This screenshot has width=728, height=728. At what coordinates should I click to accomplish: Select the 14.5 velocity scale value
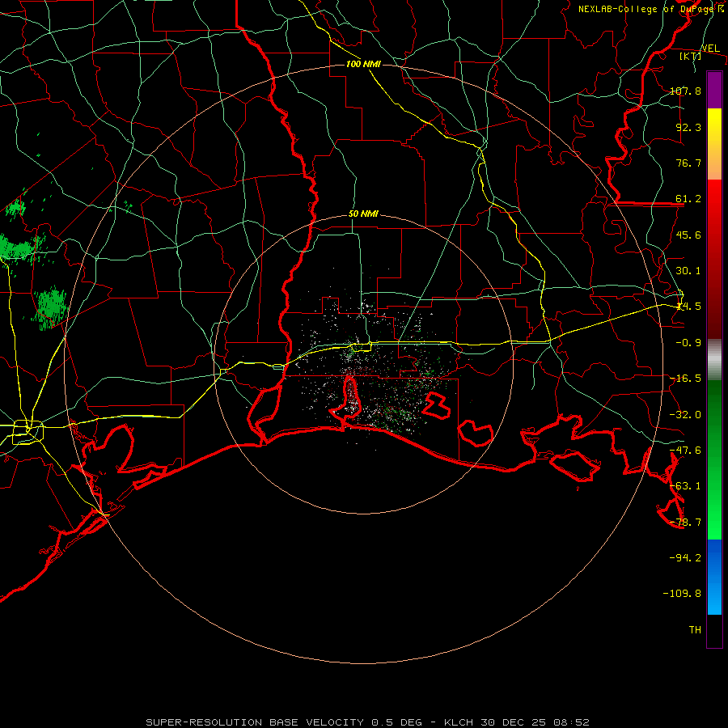click(x=688, y=307)
